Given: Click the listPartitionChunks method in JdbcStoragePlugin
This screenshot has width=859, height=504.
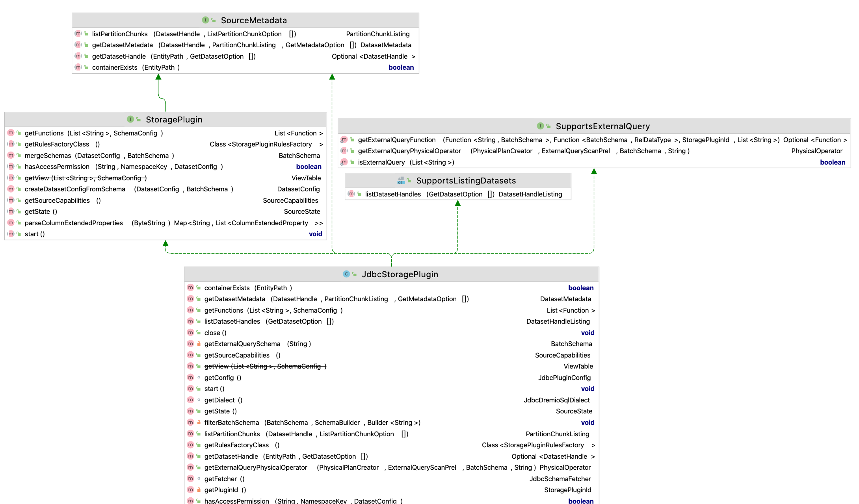Looking at the screenshot, I should (391, 434).
